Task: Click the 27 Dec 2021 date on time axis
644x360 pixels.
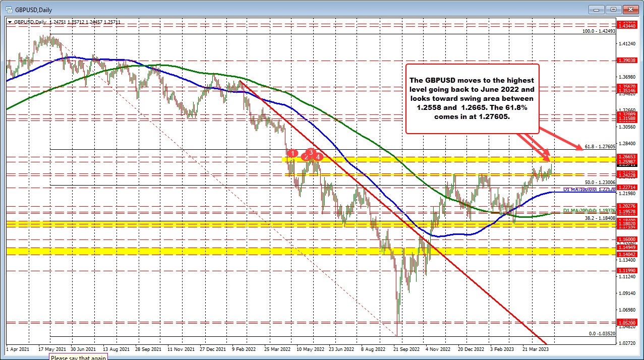Action: (x=212, y=348)
